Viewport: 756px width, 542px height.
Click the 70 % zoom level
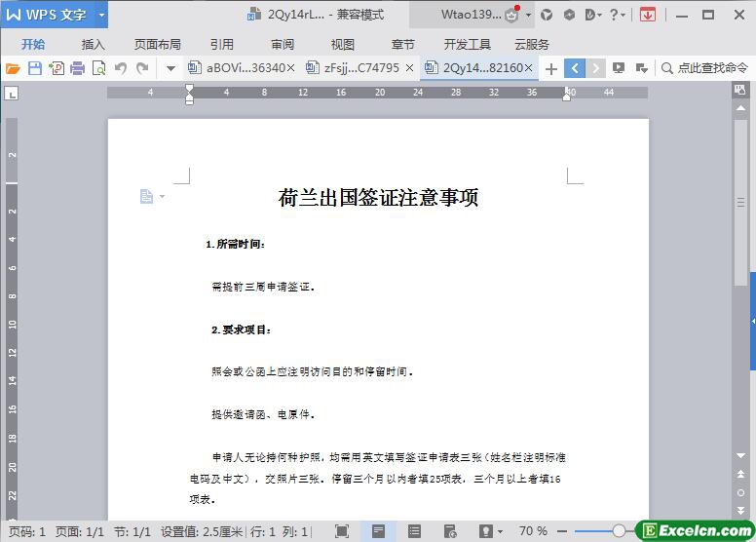click(x=533, y=531)
